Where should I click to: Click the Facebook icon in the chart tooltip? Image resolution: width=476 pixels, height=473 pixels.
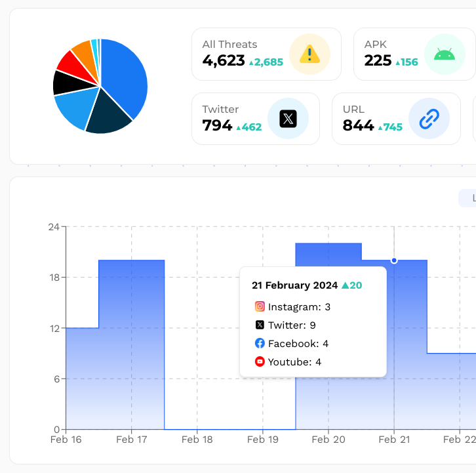pos(260,343)
